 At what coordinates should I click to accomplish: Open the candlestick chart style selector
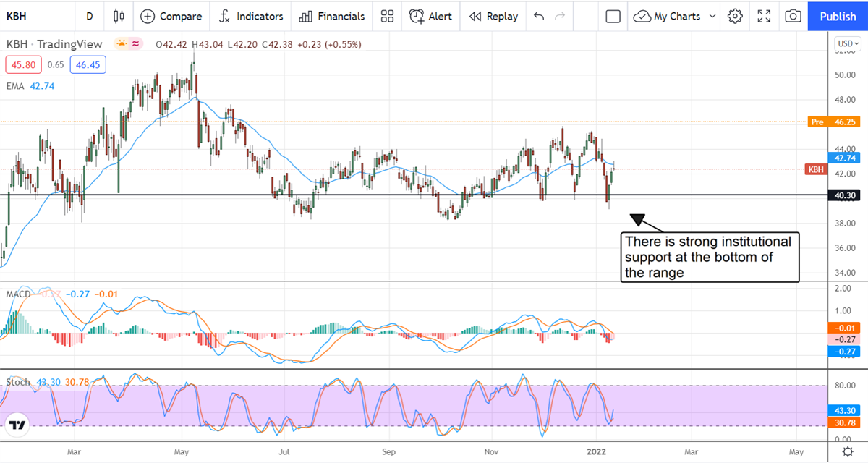coord(119,16)
